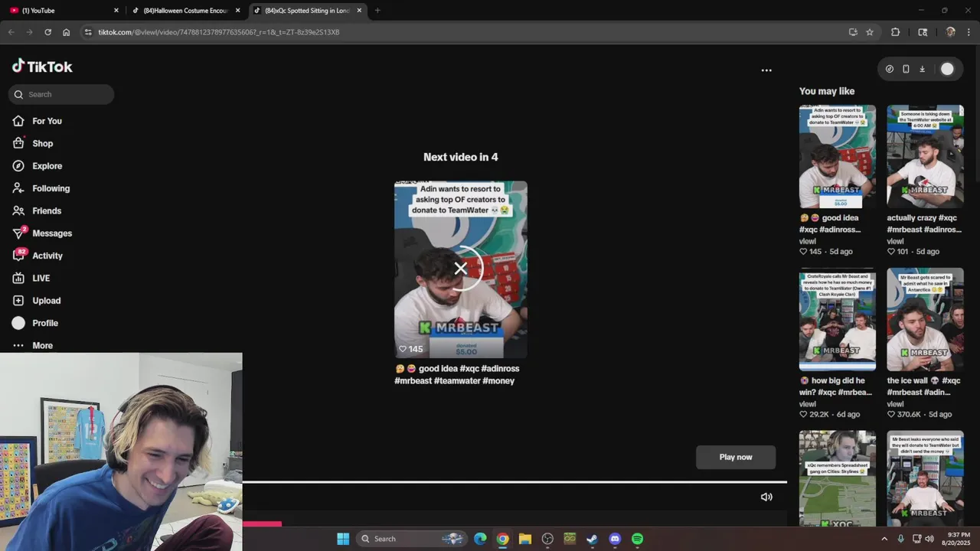980x551 pixels.
Task: Click the download app icon in pill
Action: click(x=923, y=69)
